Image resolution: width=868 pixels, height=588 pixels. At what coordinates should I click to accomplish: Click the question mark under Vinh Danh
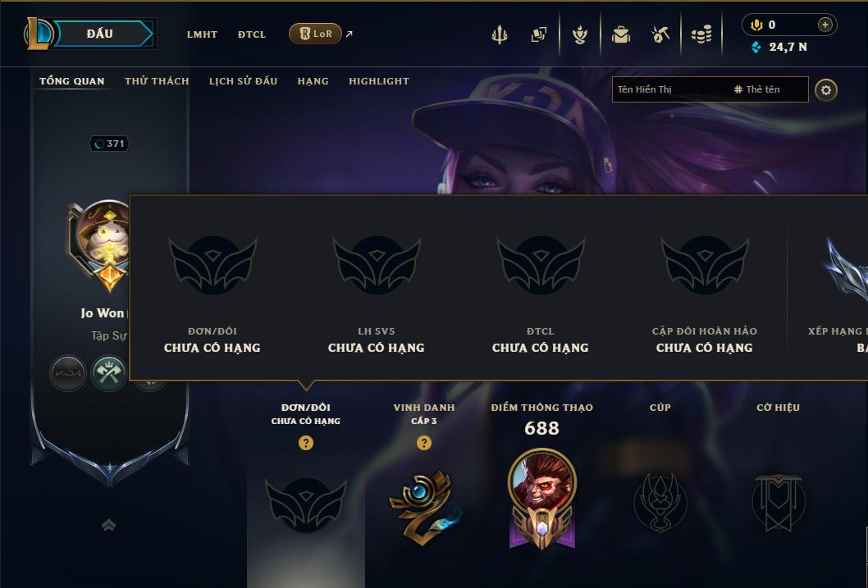[x=423, y=443]
